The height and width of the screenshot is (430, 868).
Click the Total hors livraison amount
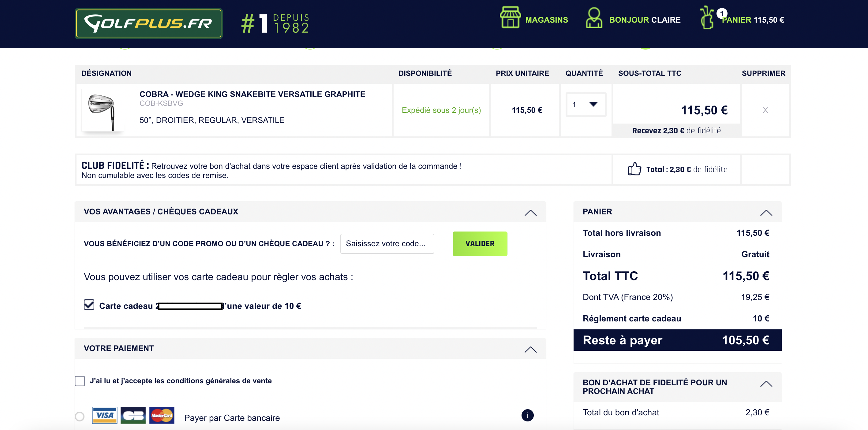tap(753, 233)
